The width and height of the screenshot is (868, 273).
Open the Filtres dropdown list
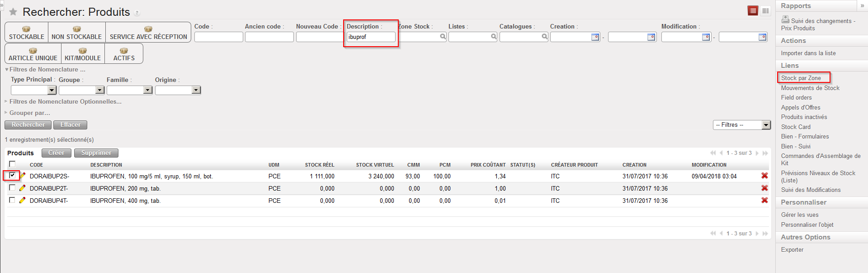tap(766, 125)
